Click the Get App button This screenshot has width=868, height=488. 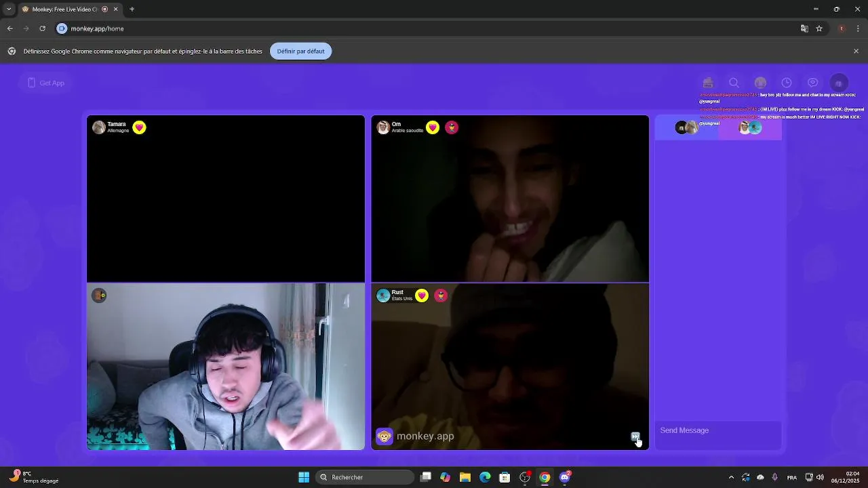pos(46,83)
